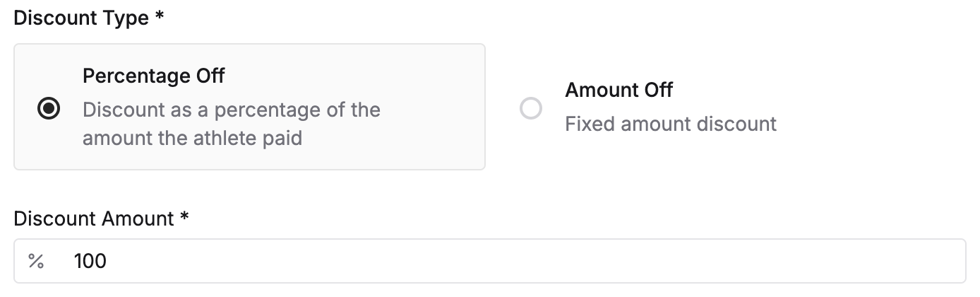The image size is (980, 297).
Task: Click the Discount Amount label
Action: [x=93, y=219]
